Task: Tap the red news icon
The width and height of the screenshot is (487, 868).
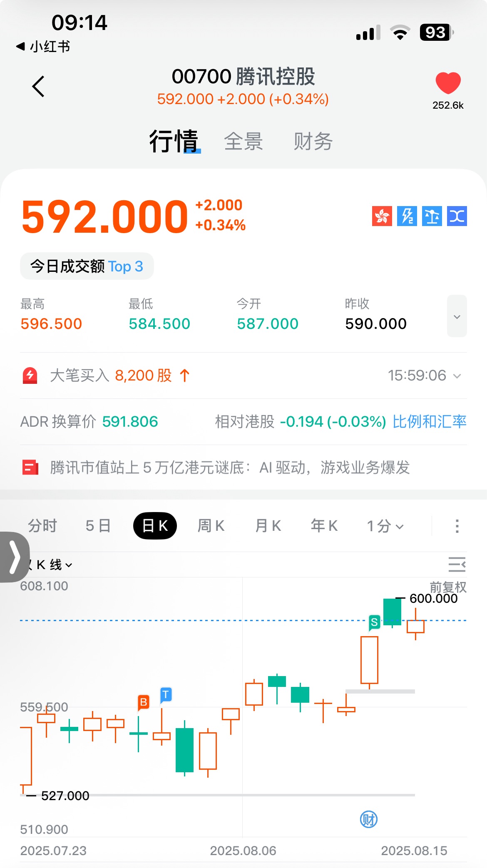Action: tap(30, 468)
